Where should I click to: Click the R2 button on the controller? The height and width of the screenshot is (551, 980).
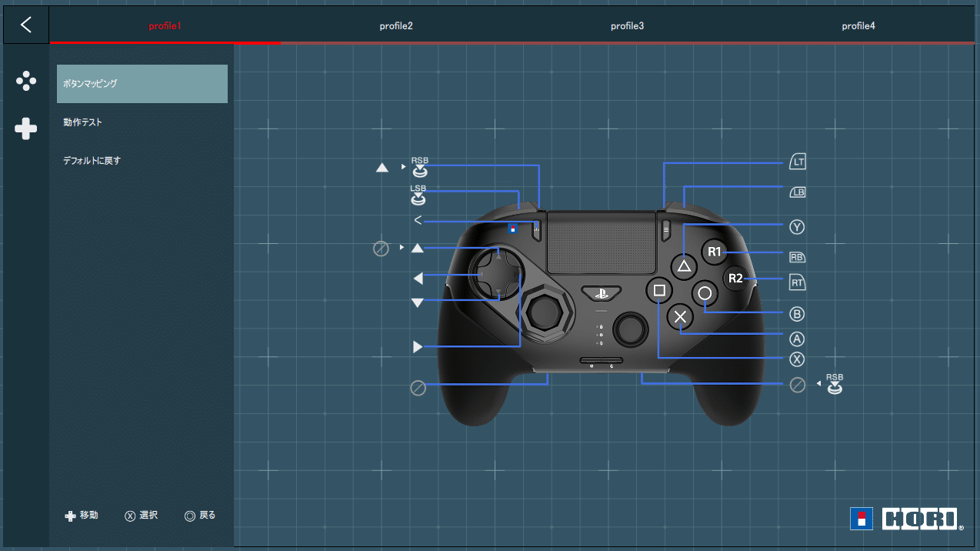736,279
